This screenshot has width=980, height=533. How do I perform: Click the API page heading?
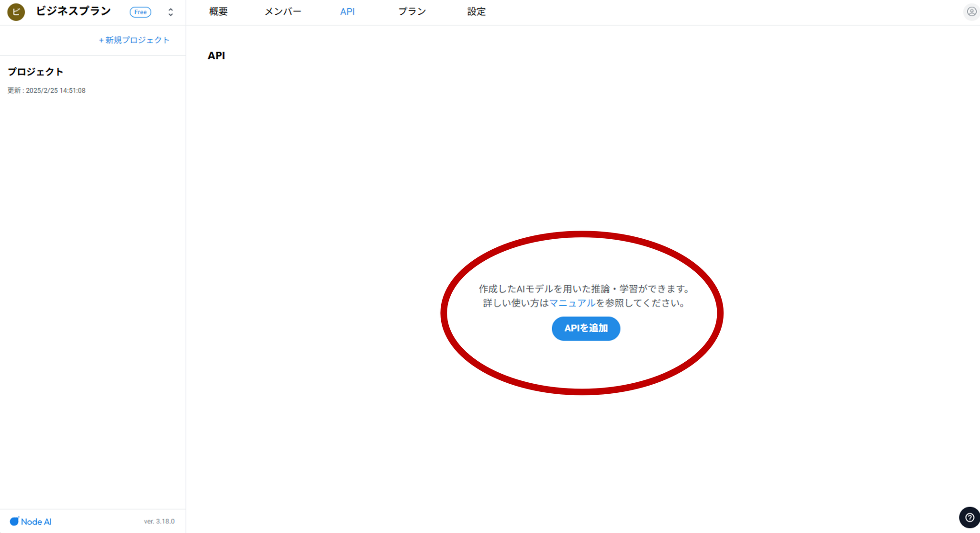pyautogui.click(x=216, y=56)
